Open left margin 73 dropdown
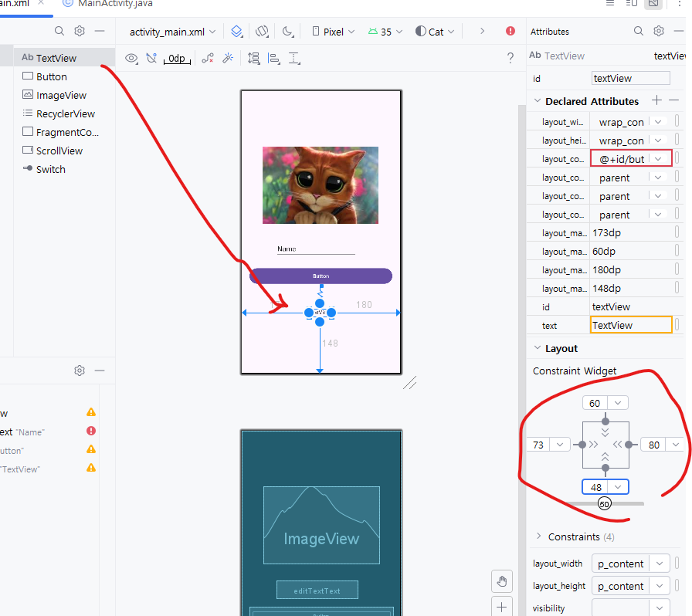This screenshot has height=616, width=692. (x=560, y=445)
